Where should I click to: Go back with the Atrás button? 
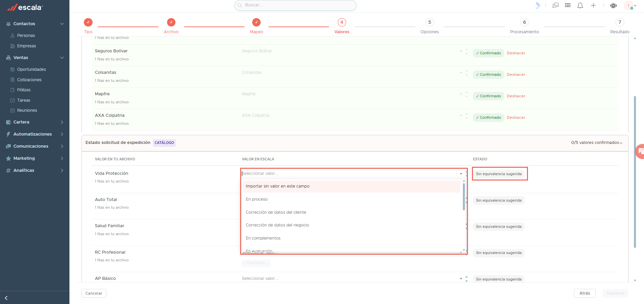point(585,293)
